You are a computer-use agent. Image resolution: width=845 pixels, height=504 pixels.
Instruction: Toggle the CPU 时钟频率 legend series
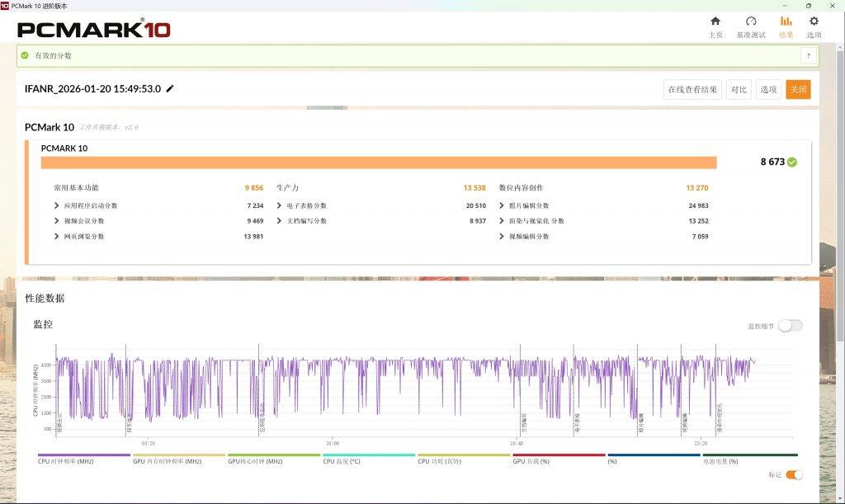(83, 455)
